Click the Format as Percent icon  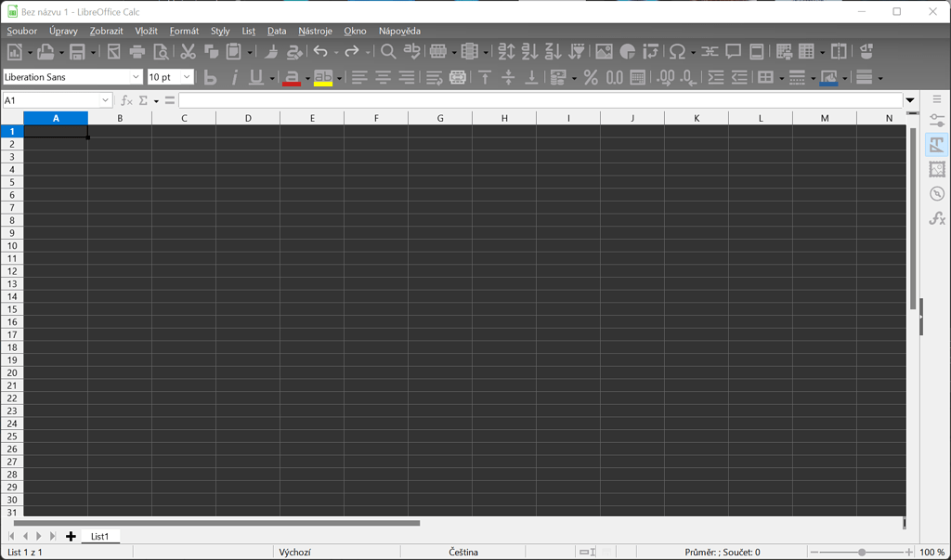[x=590, y=77]
